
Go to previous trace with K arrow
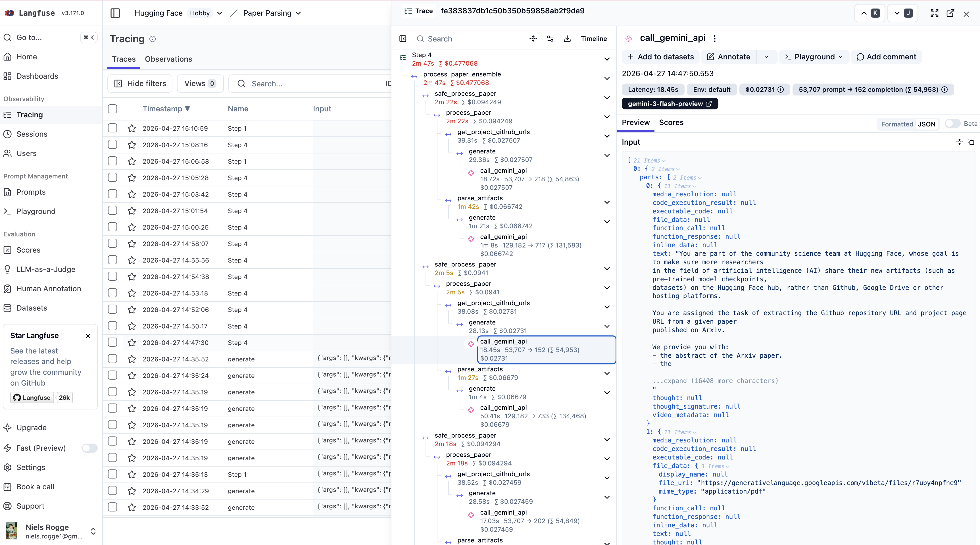pos(870,13)
